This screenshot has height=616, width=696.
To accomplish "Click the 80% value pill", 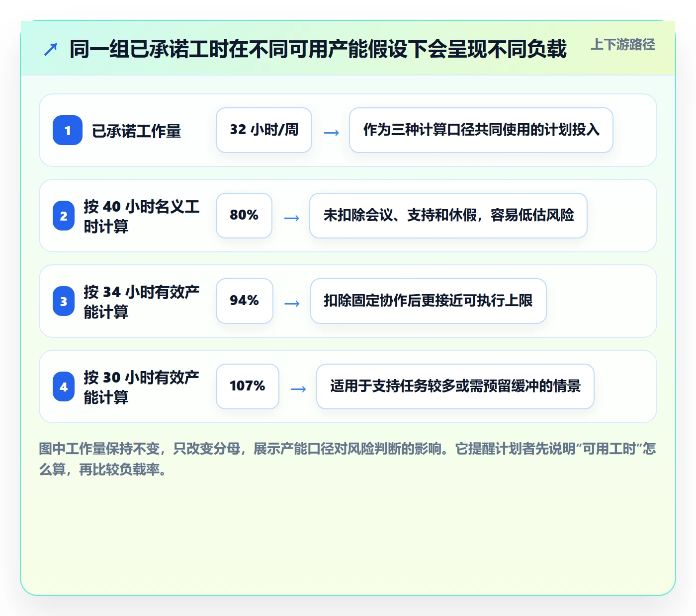I will pyautogui.click(x=244, y=216).
